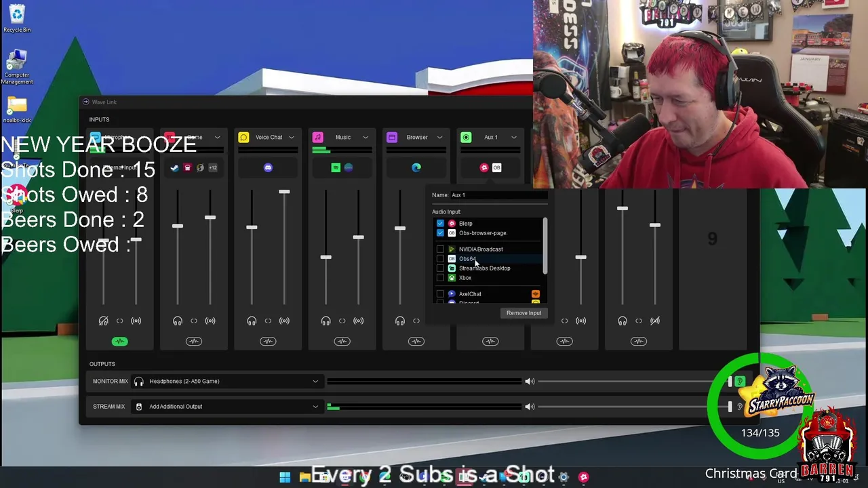Screen dimensions: 868x488
Task: Click the OBS app icon in Aux 1 channel
Action: pos(497,167)
